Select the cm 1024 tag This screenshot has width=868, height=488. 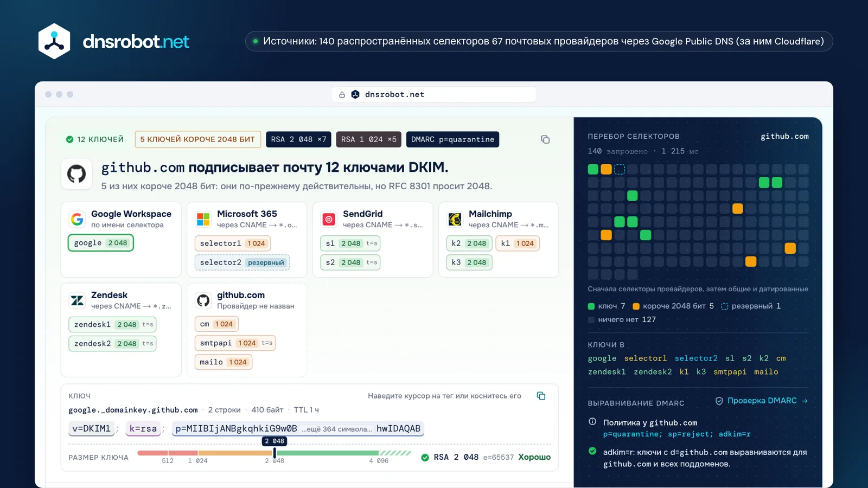(x=216, y=324)
